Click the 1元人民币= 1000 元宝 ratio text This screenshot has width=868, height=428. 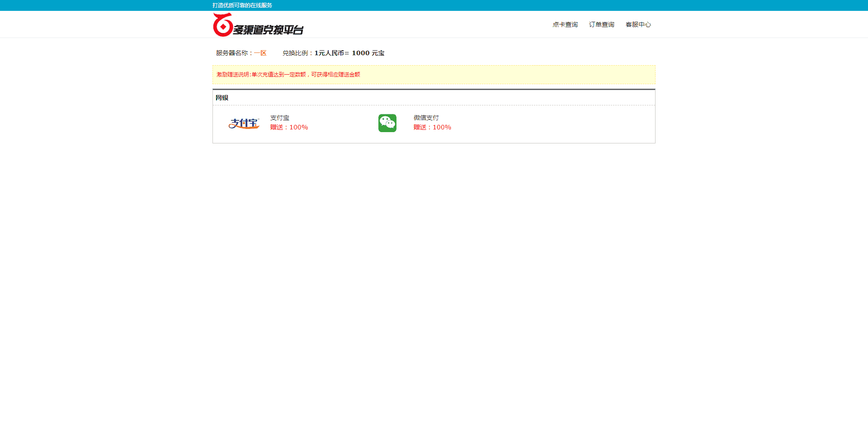pos(349,53)
